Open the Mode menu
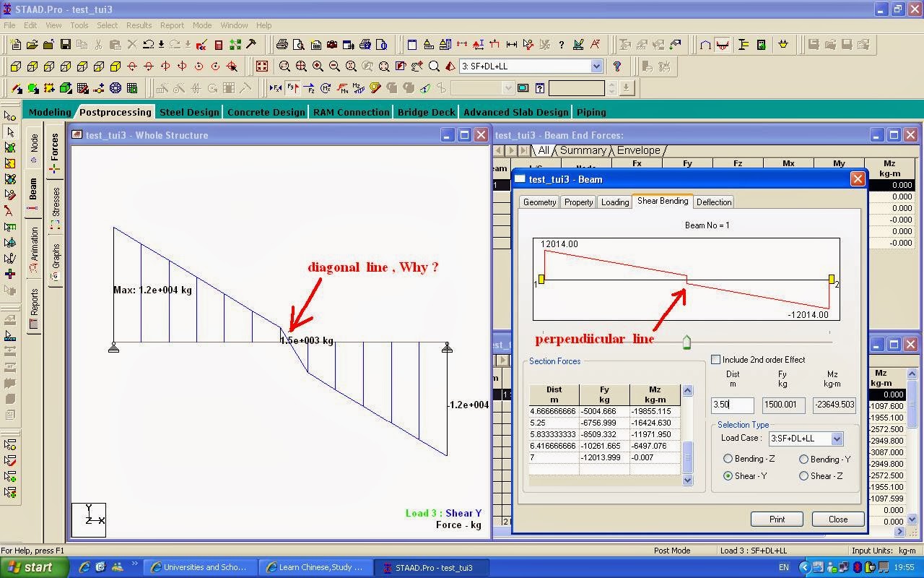The width and height of the screenshot is (924, 578). point(202,25)
